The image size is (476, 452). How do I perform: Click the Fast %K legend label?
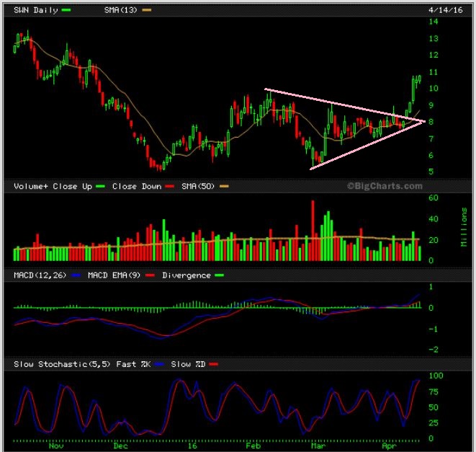click(x=133, y=364)
